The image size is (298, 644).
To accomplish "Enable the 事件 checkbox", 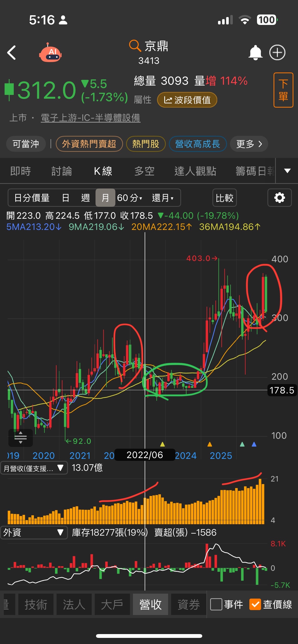I will coord(216,604).
